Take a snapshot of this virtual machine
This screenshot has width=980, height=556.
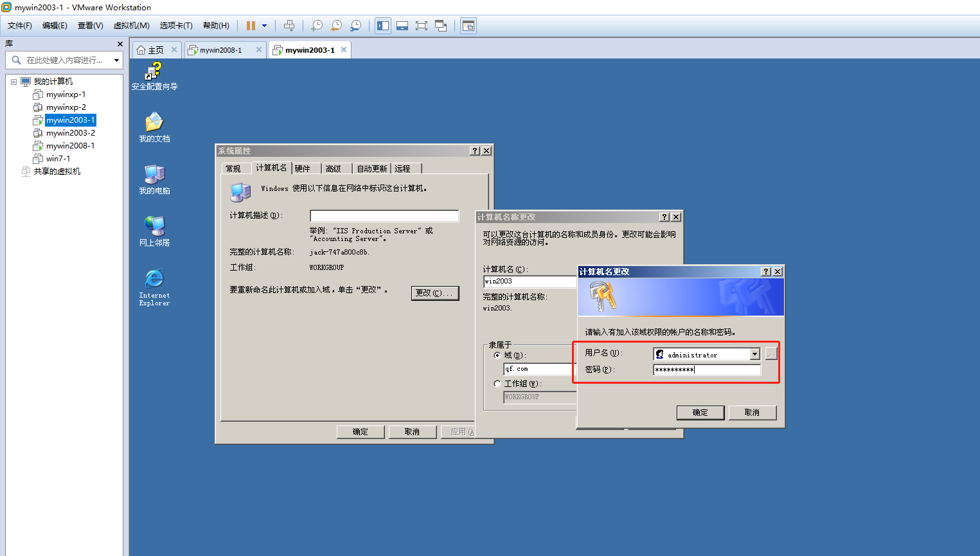tap(317, 26)
